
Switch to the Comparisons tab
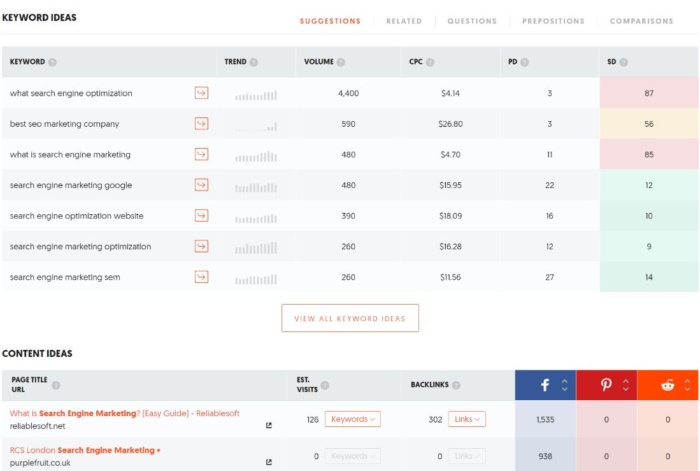coord(642,21)
